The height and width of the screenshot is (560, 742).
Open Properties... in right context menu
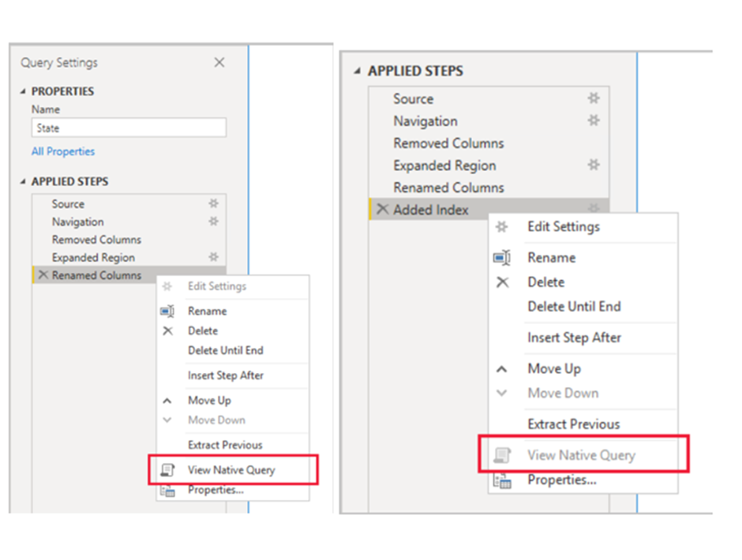click(561, 480)
